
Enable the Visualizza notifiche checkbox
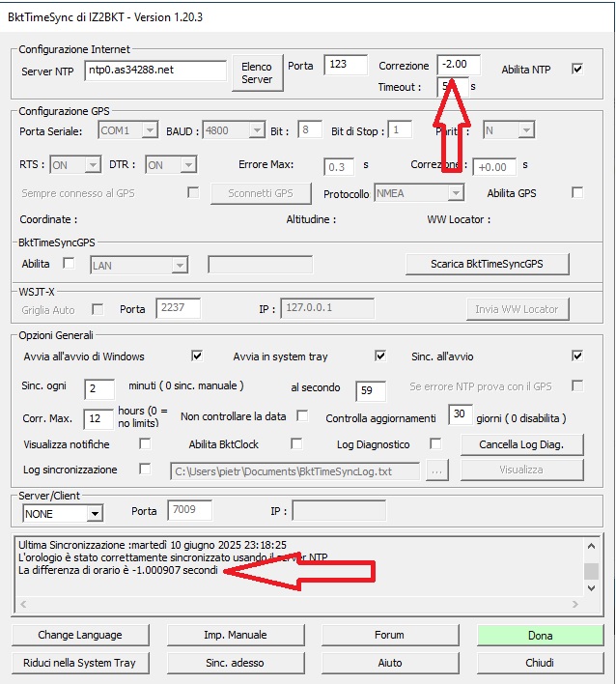pyautogui.click(x=145, y=444)
